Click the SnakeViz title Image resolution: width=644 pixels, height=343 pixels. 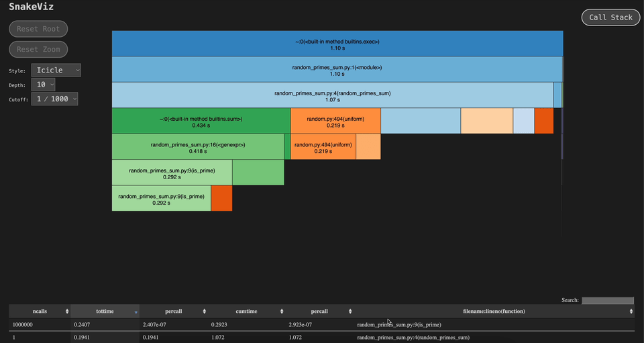[32, 7]
